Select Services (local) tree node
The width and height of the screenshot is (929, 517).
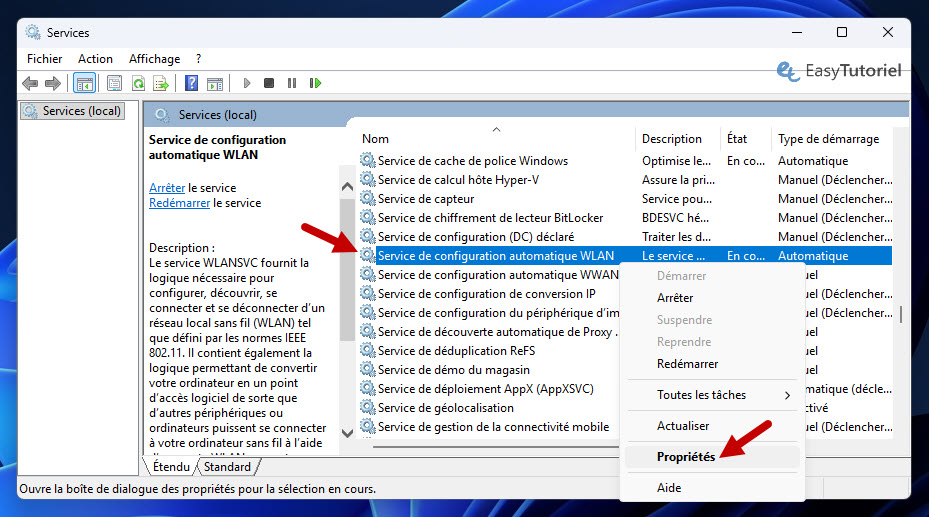73,111
